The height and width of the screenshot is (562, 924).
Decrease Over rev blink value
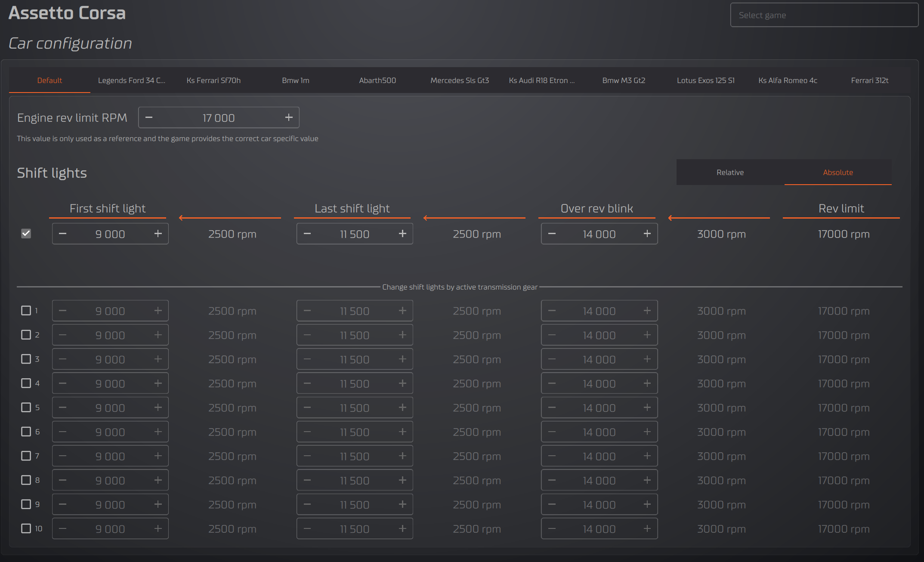coord(552,234)
